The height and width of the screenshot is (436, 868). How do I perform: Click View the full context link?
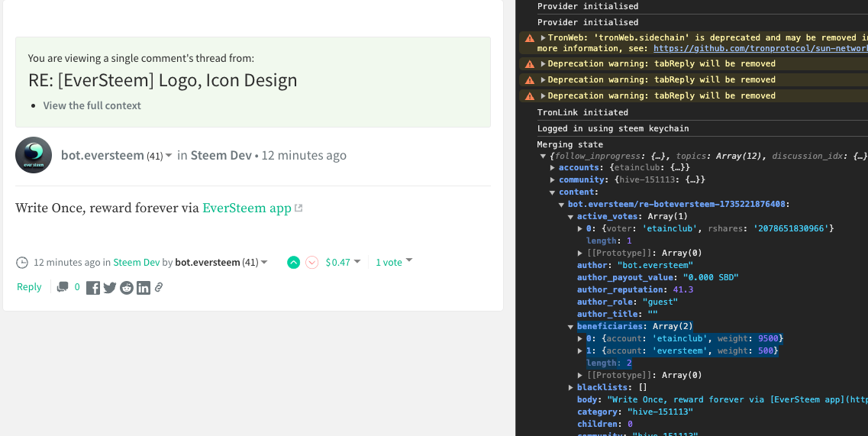(x=92, y=105)
